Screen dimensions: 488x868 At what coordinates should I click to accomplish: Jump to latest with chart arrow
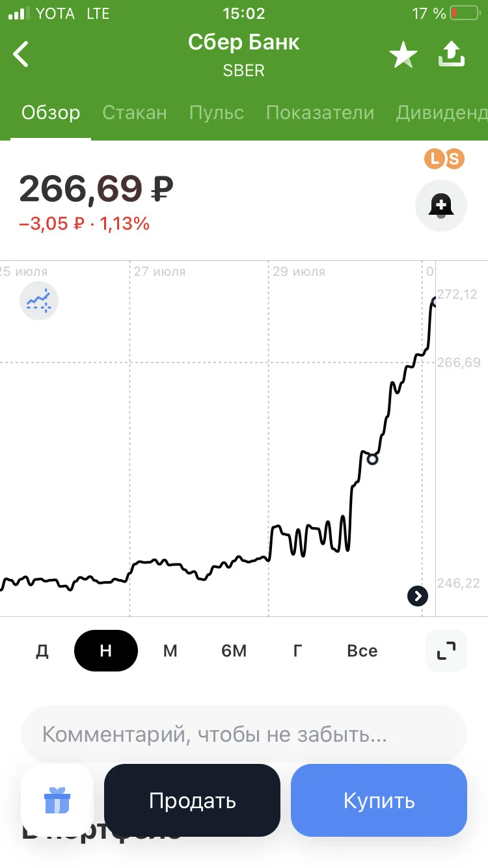pos(418,595)
